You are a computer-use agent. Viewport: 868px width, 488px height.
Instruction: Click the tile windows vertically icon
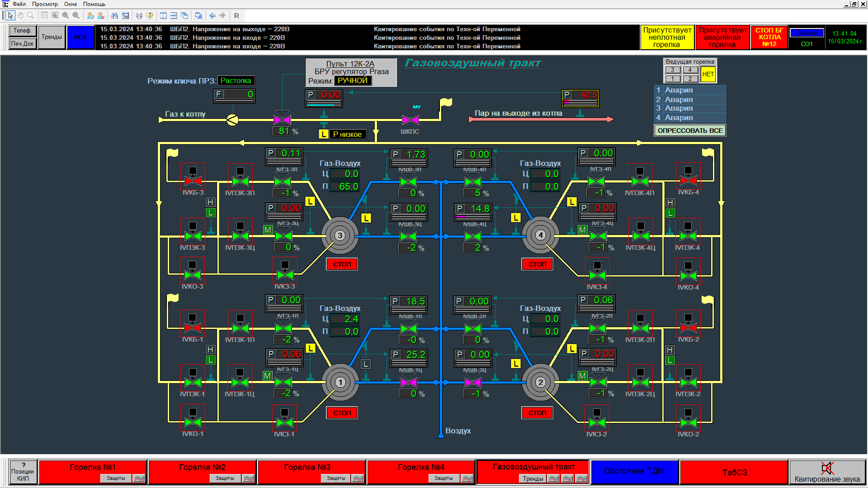(x=163, y=15)
